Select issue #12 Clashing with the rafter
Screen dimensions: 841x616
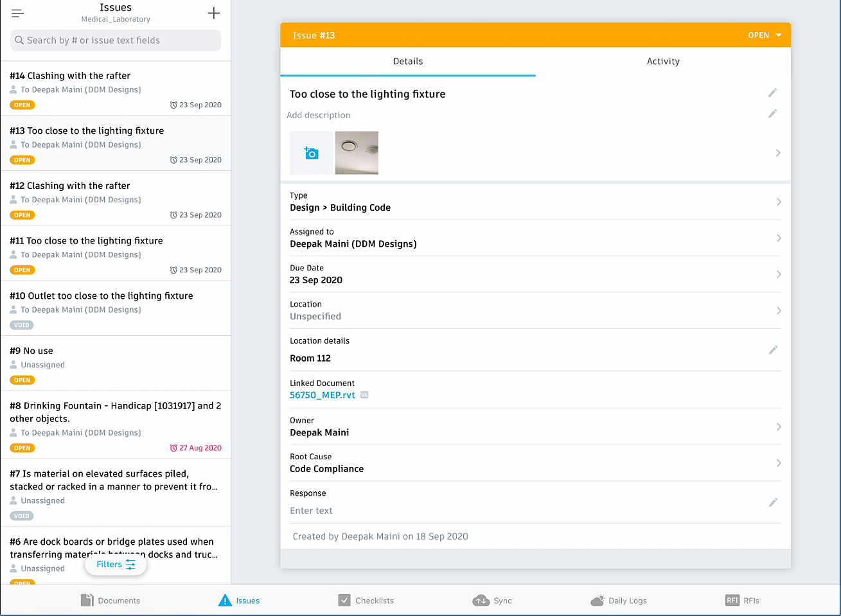(x=116, y=198)
